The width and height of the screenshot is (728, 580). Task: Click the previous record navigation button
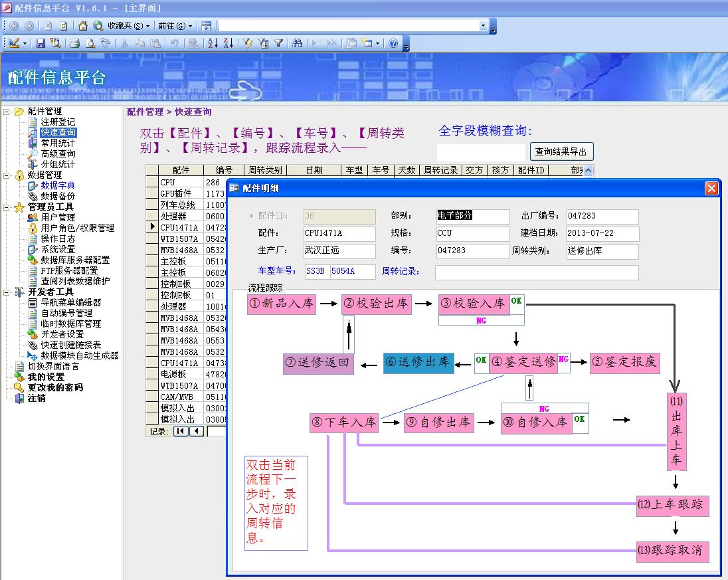click(197, 431)
